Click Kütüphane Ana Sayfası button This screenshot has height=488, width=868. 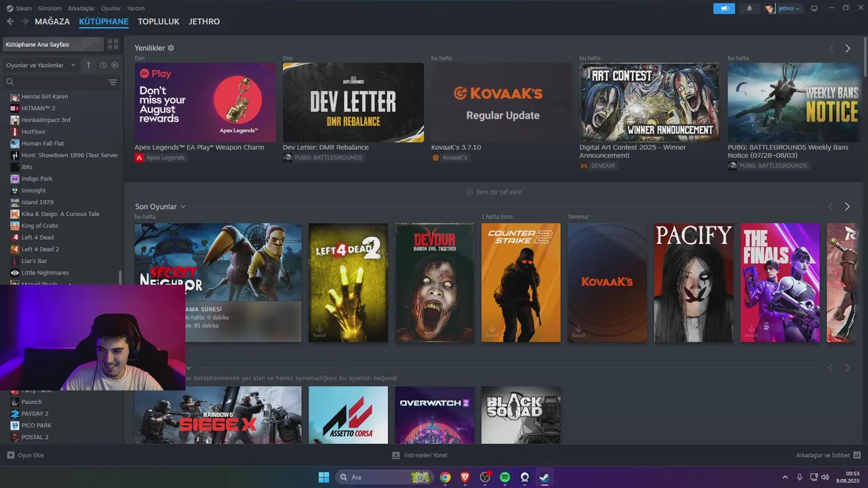coord(53,44)
